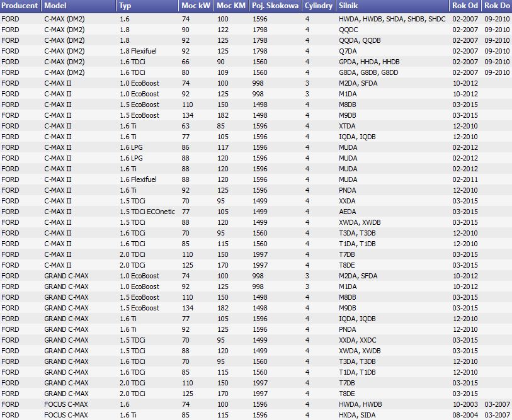This screenshot has height=420, width=512.
Task: Click M1DA engine in C-MAX II row
Action: coord(348,94)
